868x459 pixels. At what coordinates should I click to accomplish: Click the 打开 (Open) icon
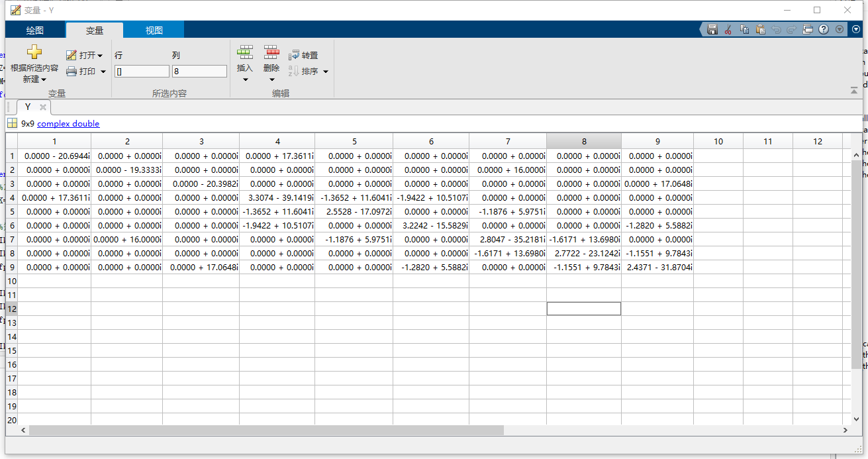[71, 56]
